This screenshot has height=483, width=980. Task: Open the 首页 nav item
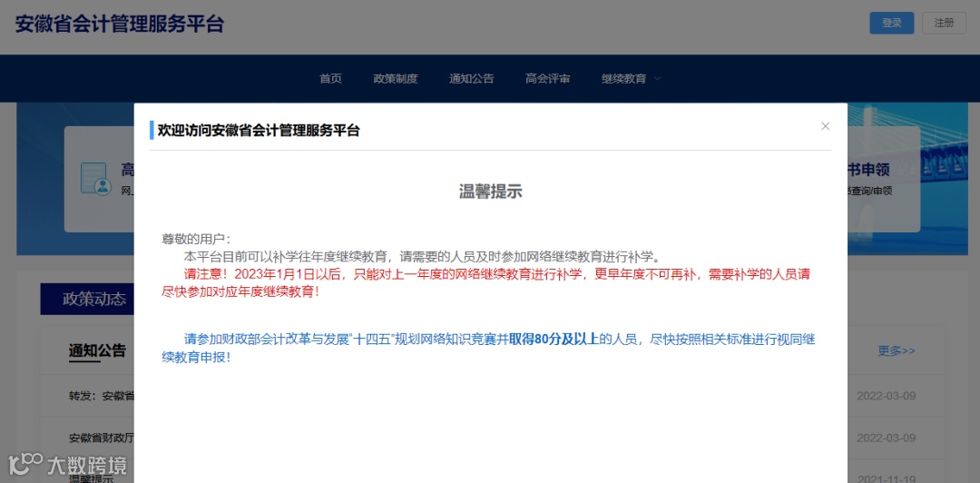330,79
